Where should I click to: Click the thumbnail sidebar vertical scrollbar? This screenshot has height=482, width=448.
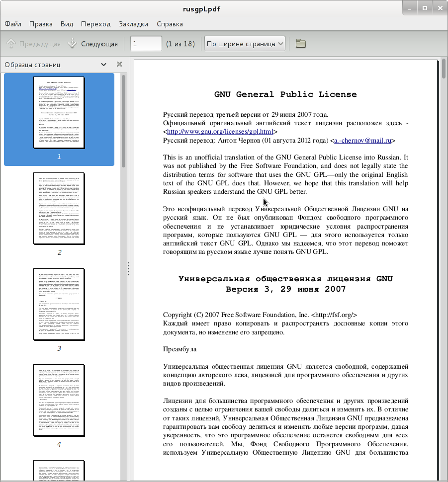point(124,121)
